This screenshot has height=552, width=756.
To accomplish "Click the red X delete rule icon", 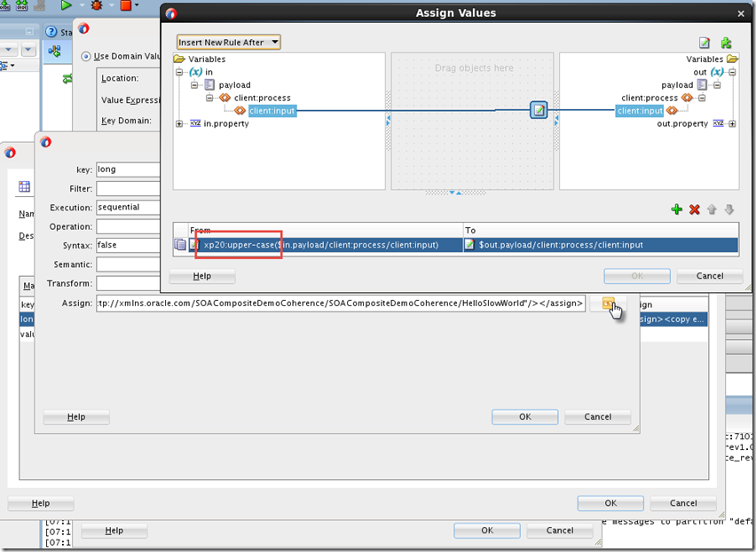I will point(695,209).
